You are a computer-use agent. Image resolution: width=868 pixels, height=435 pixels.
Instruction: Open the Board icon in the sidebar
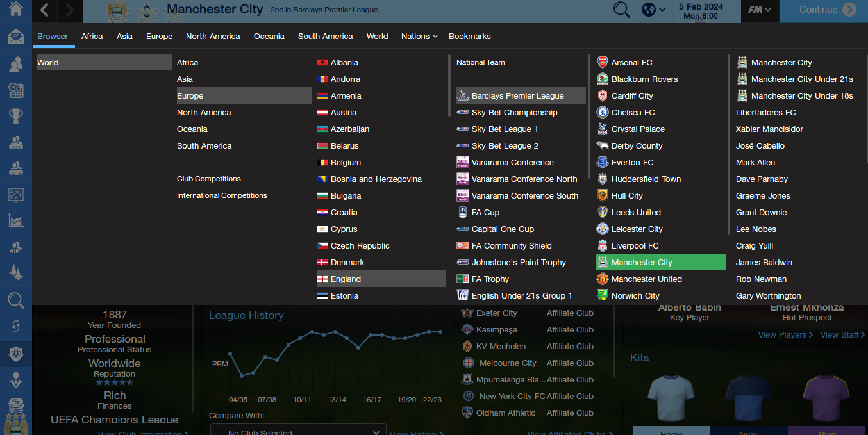click(x=16, y=379)
